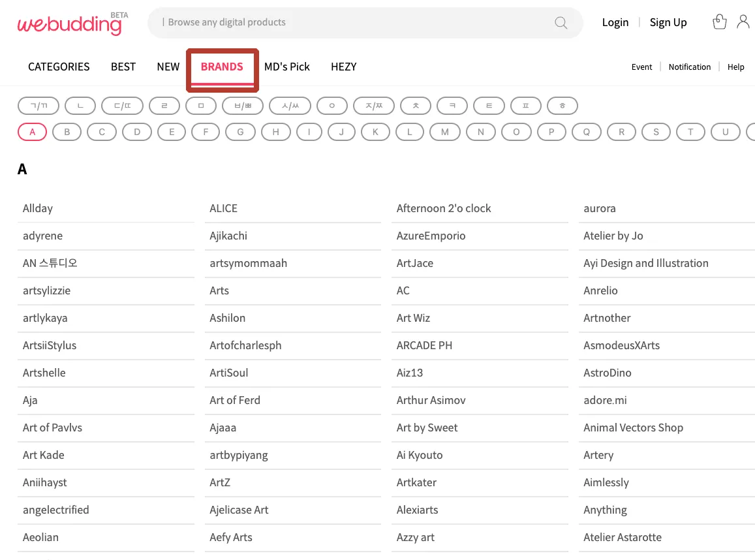Viewport: 755px width, 560px height.
Task: Open the MD's Pick tab
Action: click(287, 67)
